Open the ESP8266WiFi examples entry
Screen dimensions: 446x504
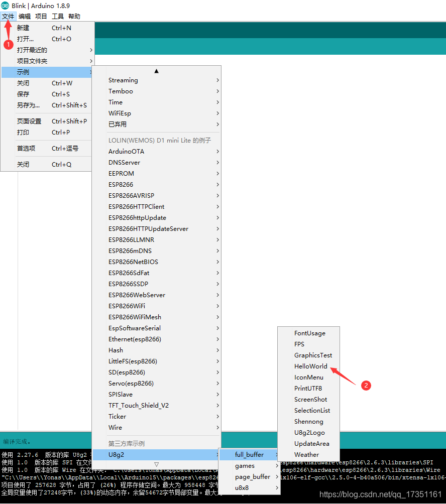(x=157, y=306)
